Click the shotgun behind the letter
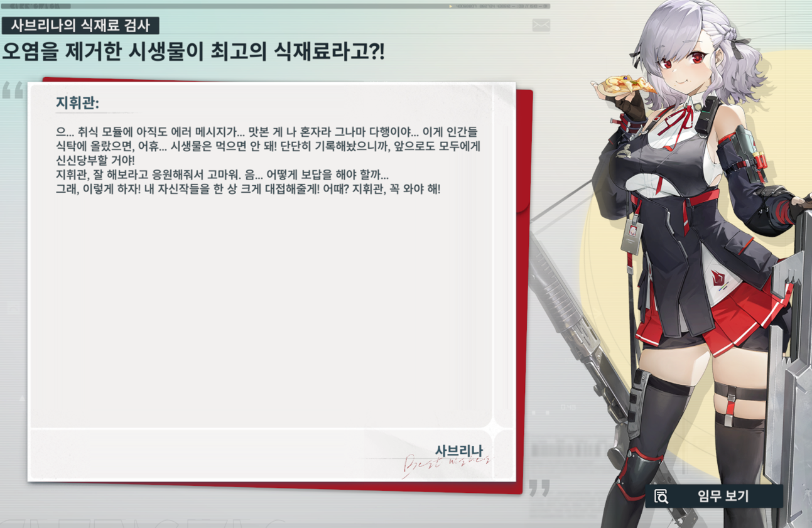Image resolution: width=812 pixels, height=528 pixels. coord(575,333)
